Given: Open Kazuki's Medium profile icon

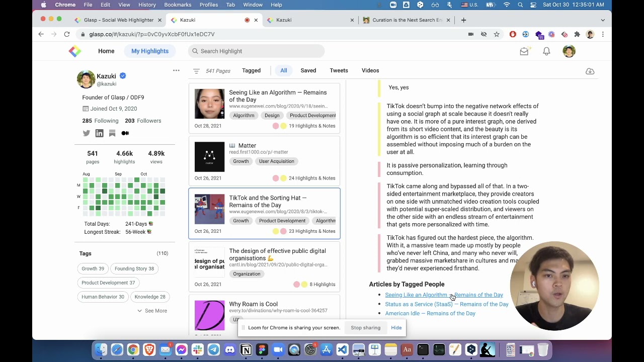Looking at the screenshot, I should [125, 133].
